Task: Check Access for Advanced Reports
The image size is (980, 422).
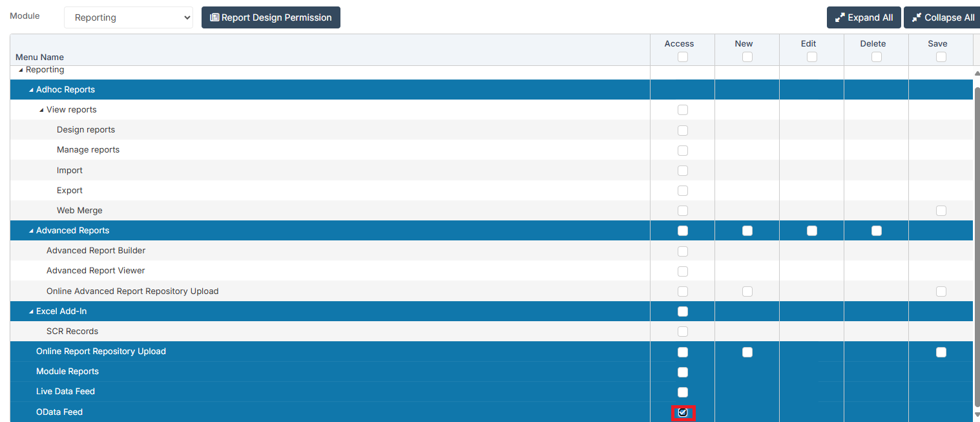Action: pyautogui.click(x=683, y=231)
